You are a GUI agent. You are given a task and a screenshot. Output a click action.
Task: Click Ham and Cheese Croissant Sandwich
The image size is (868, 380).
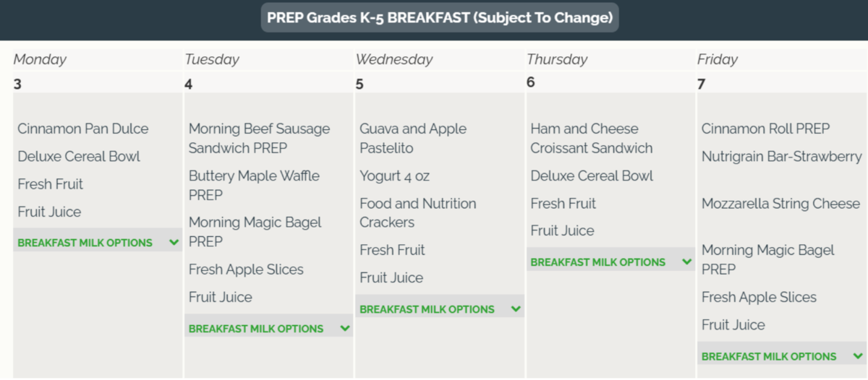click(x=591, y=139)
